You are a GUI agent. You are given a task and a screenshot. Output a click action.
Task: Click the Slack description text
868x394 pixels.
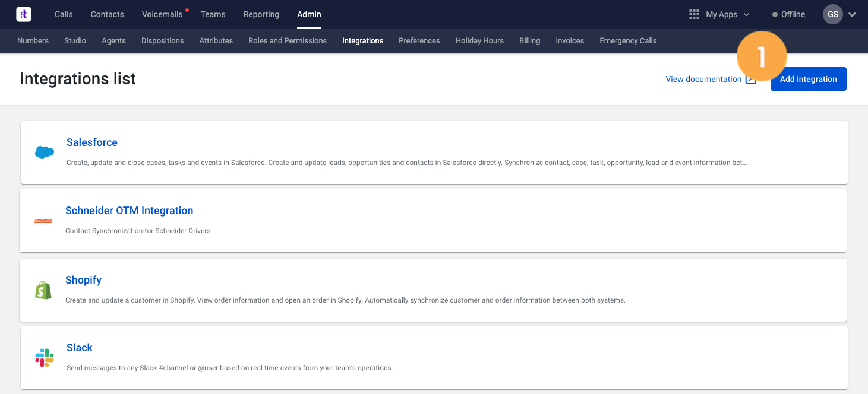(230, 368)
